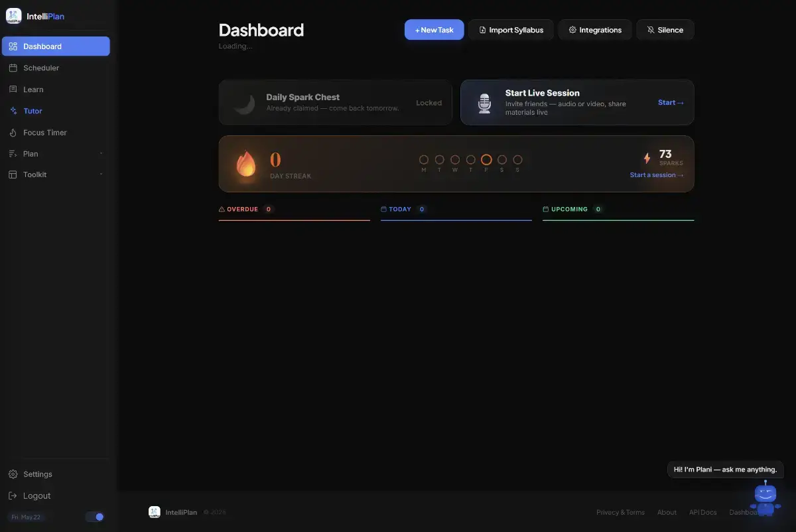Image resolution: width=796 pixels, height=532 pixels.
Task: Select the Upcoming column header
Action: [618, 210]
